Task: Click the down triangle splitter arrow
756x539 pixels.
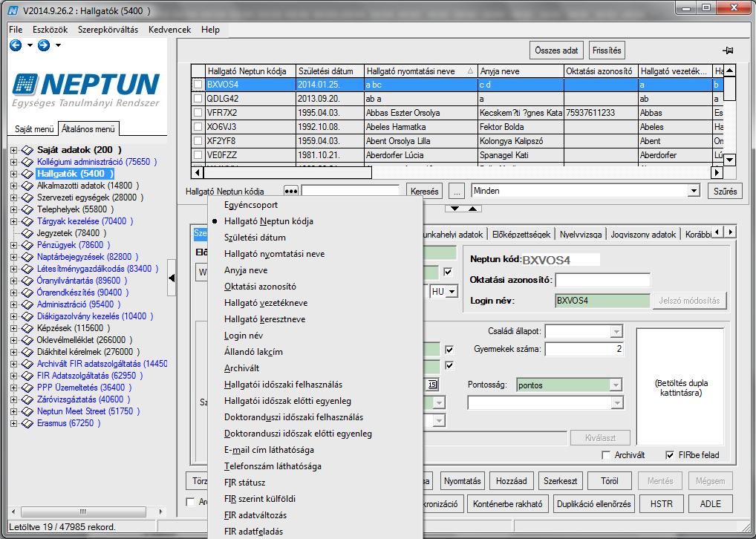Action: tap(454, 209)
